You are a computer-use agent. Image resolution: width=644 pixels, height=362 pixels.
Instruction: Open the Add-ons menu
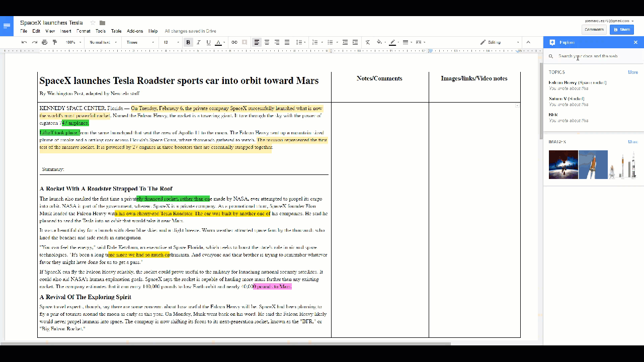135,31
